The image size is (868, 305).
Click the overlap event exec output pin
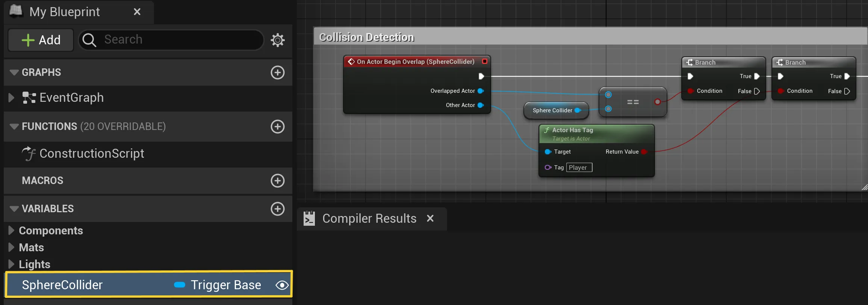pos(481,76)
